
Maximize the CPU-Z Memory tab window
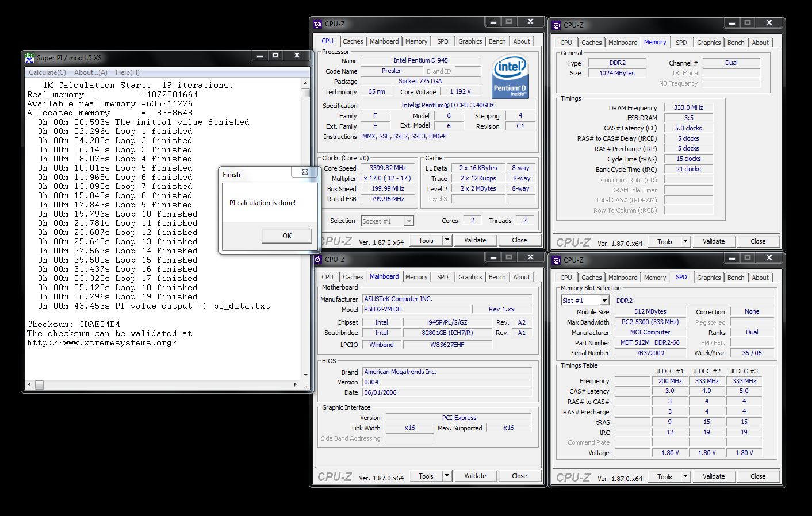pos(748,23)
